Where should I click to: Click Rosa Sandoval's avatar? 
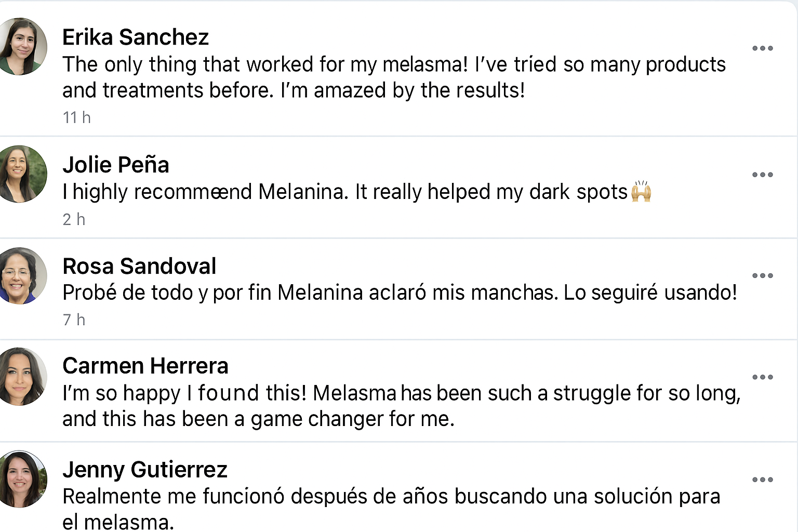coord(21,275)
